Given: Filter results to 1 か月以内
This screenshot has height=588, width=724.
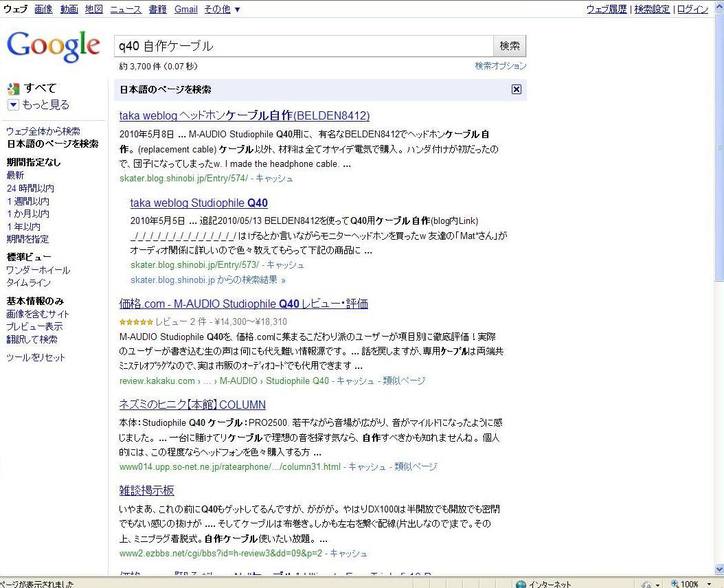Looking at the screenshot, I should [x=27, y=214].
